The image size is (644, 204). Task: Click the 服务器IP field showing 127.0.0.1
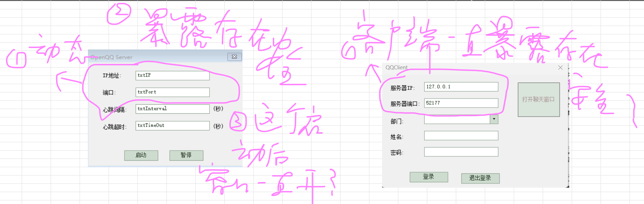point(461,87)
